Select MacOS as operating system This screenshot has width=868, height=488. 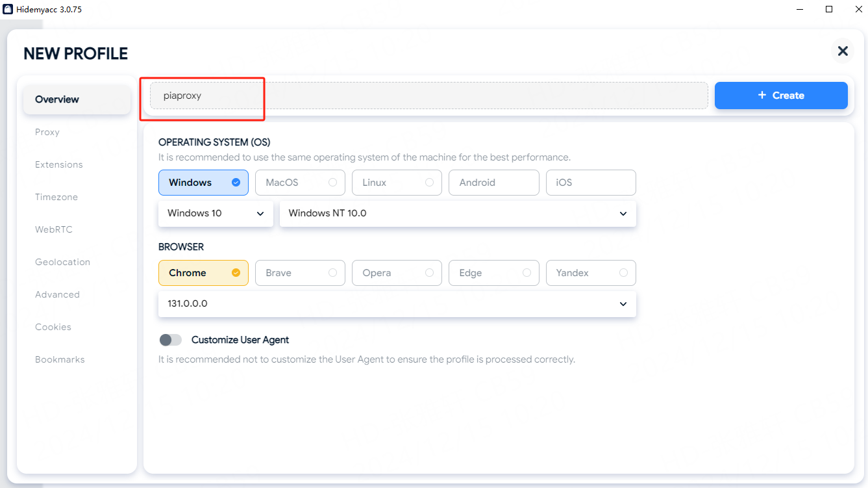[x=300, y=183]
